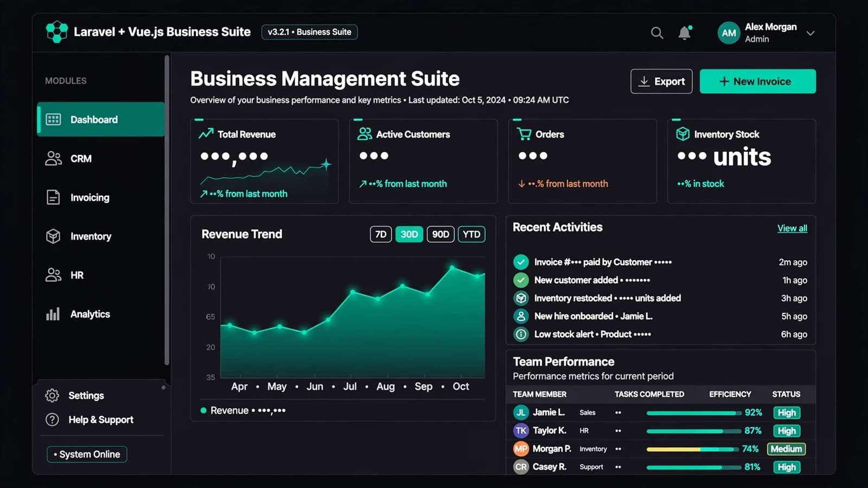This screenshot has height=488, width=868.
Task: Click Casey R.'s 81% efficiency bar
Action: point(694,467)
